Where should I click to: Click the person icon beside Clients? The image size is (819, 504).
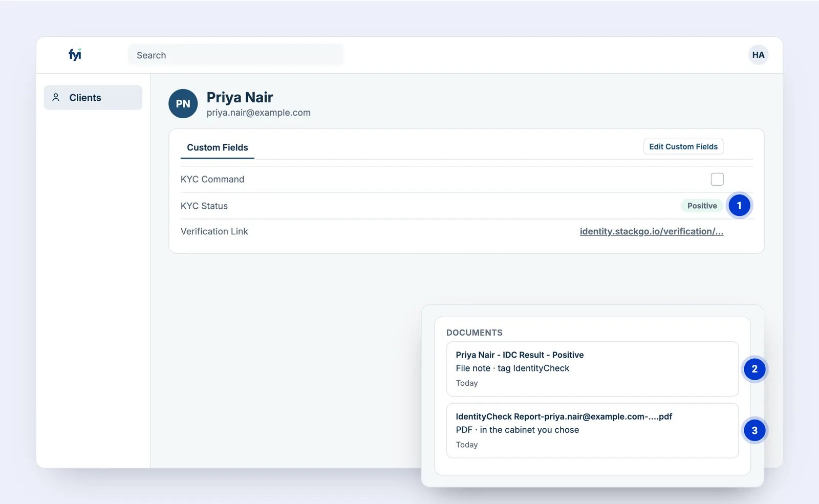coord(56,97)
